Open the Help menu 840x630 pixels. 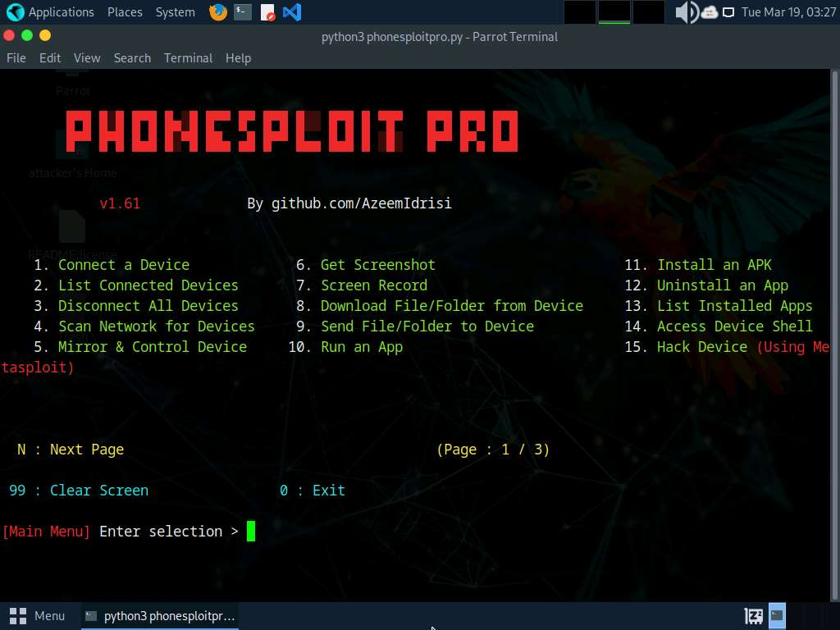click(238, 58)
